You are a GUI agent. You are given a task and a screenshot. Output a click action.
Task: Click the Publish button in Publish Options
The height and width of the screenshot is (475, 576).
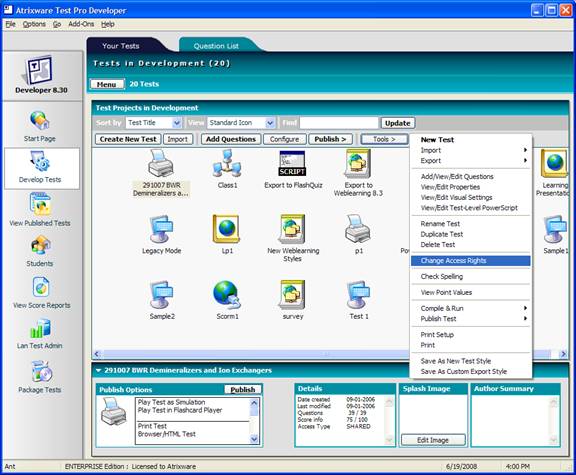click(x=243, y=389)
